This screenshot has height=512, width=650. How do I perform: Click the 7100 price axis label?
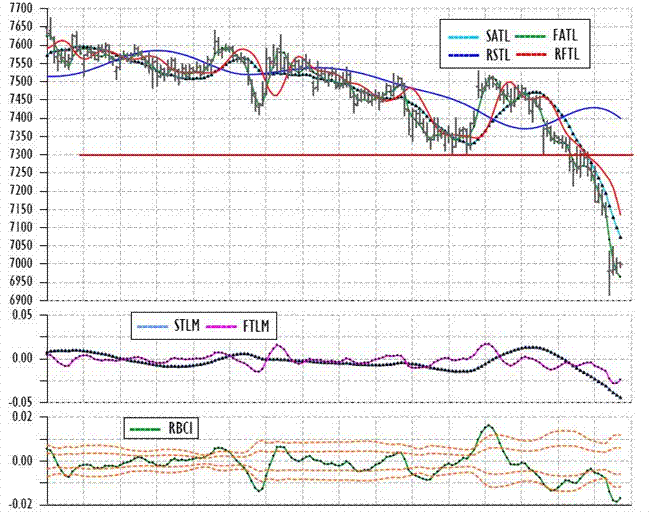[21, 227]
